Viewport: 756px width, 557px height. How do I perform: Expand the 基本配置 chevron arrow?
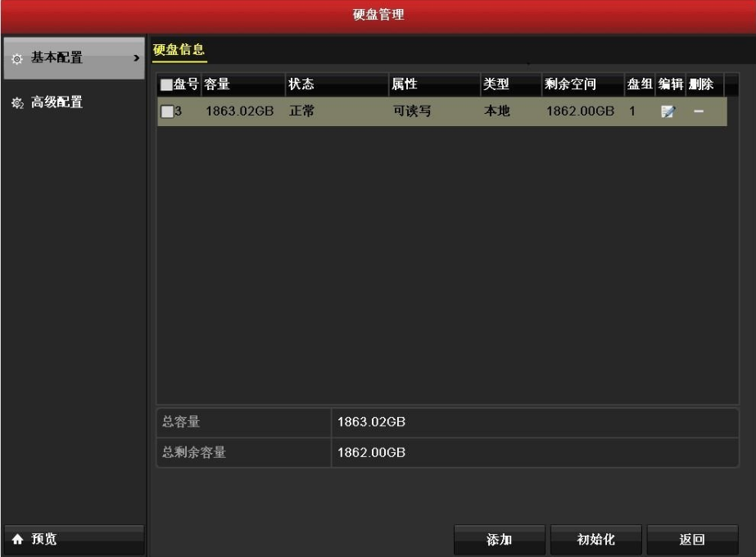(134, 59)
